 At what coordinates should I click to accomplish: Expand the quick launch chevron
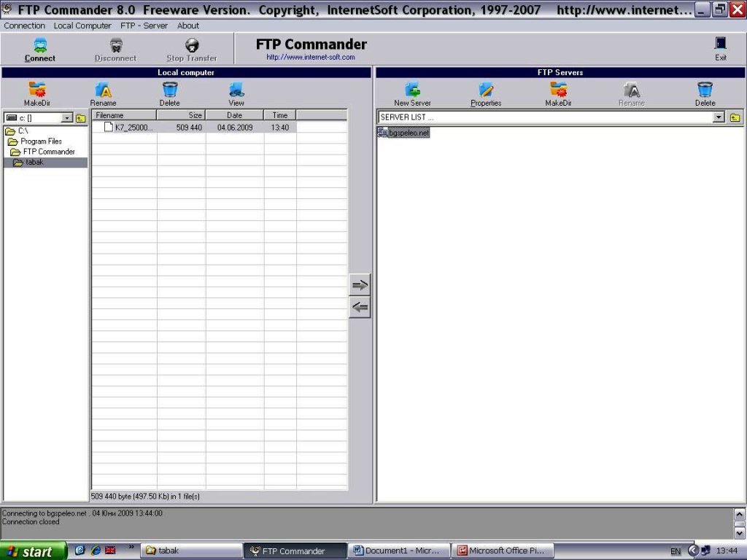[x=131, y=548]
